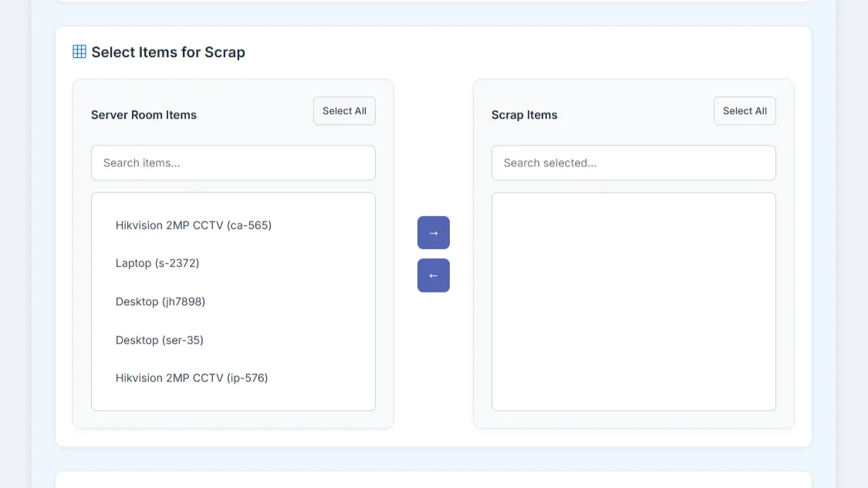Viewport: 868px width, 488px height.
Task: Select Desktop (jh7898) item
Action: [x=160, y=301]
